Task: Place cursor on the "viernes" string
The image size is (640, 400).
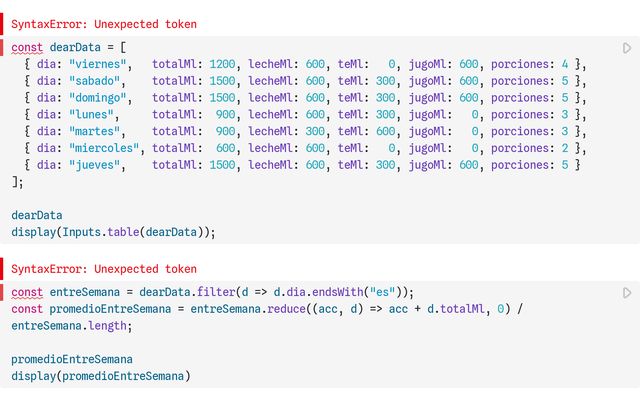Action: point(98,64)
